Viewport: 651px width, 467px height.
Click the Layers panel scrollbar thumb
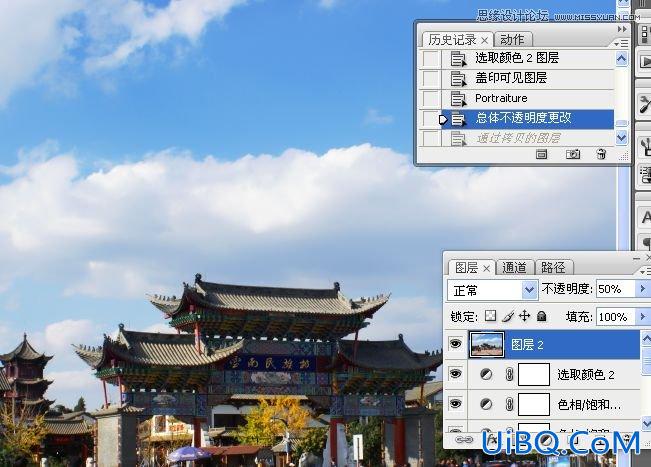click(646, 360)
